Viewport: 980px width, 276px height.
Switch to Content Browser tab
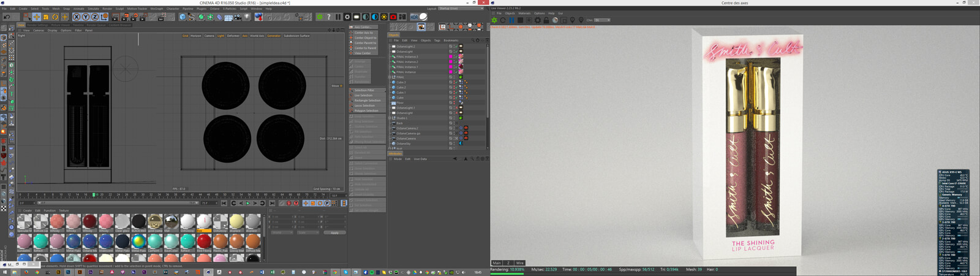pyautogui.click(x=120, y=25)
